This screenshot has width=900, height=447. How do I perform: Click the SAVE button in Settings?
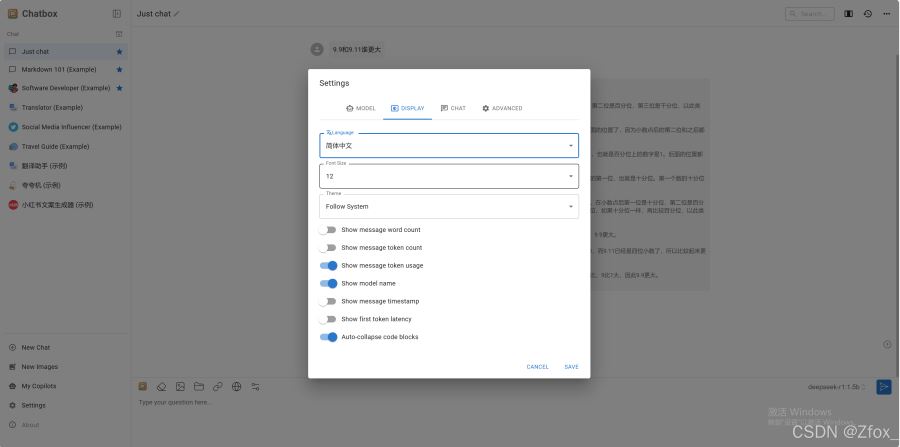(x=571, y=367)
